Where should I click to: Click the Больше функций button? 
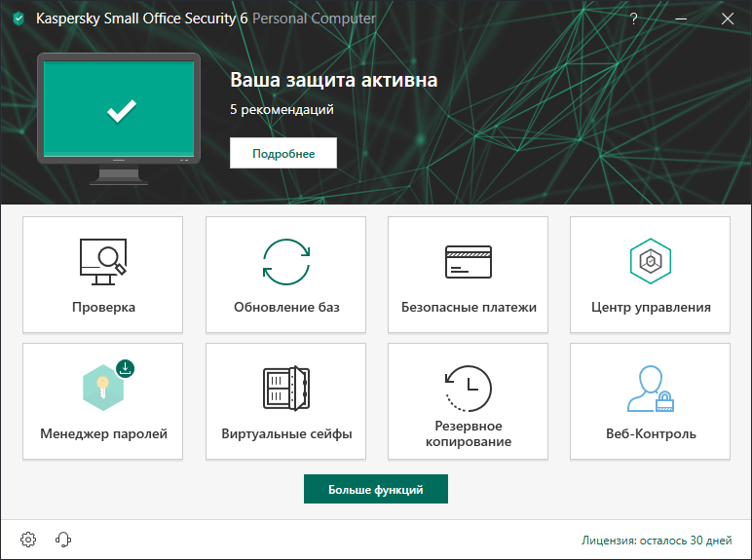pyautogui.click(x=376, y=489)
